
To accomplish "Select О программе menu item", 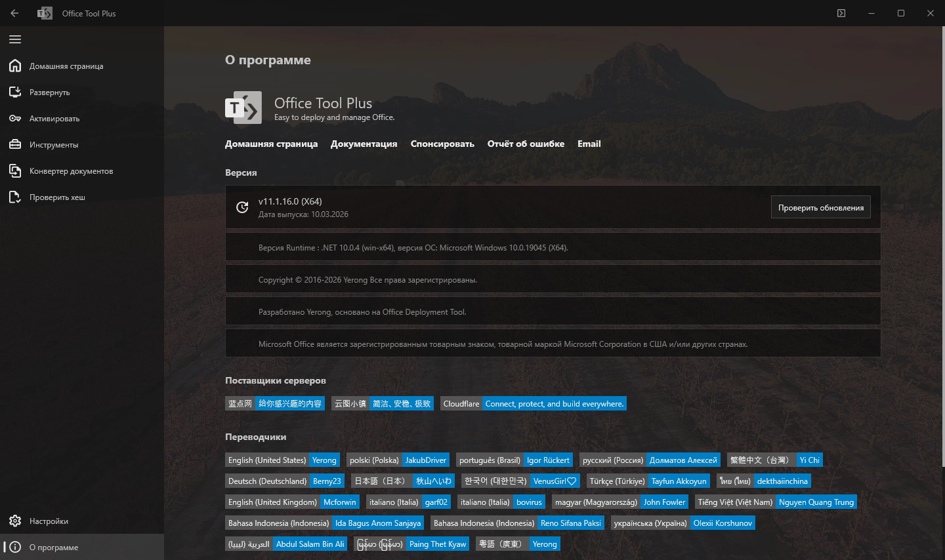I will (82, 547).
